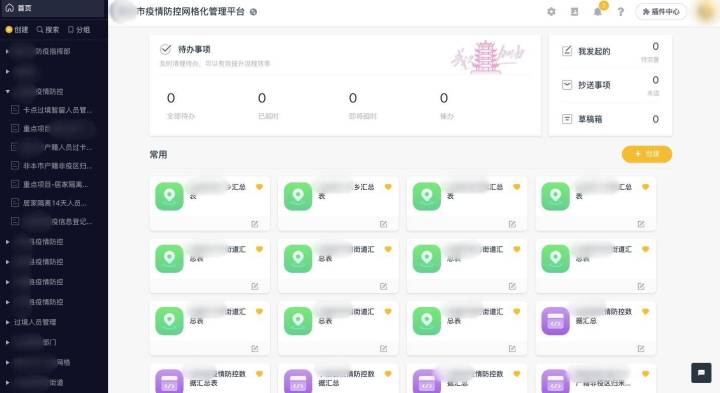The height and width of the screenshot is (393, 720).
Task: Open the purple 情防控数据汇总 app icon
Action: [x=555, y=321]
